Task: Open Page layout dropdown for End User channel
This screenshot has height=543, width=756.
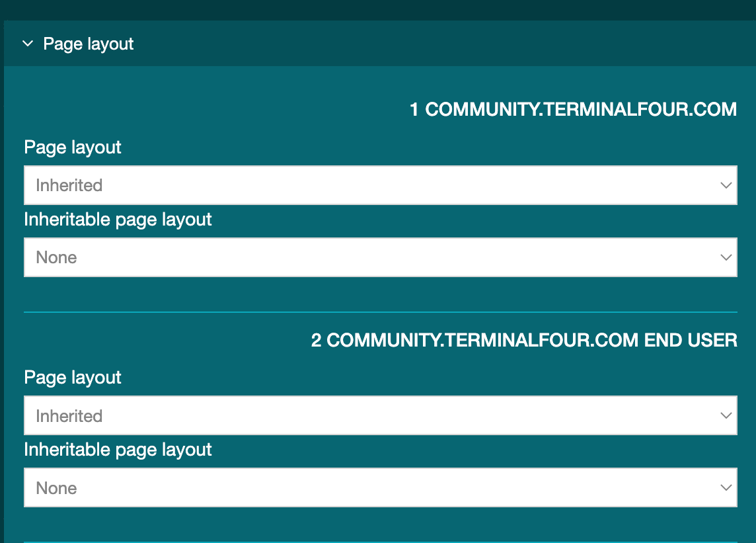Action: coord(380,416)
